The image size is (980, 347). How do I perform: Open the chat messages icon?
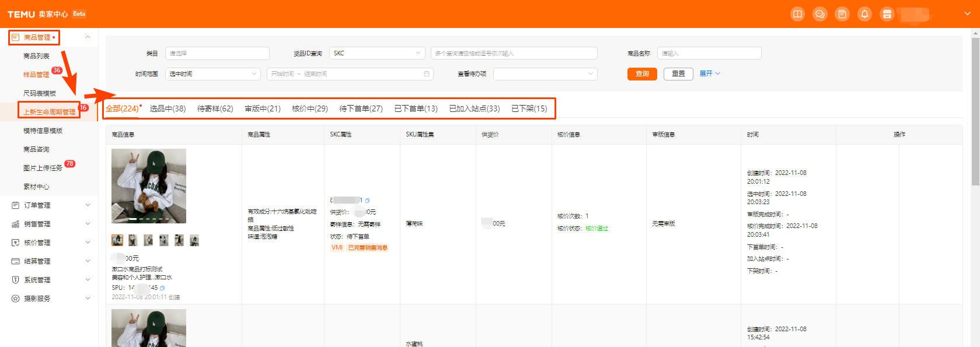819,14
